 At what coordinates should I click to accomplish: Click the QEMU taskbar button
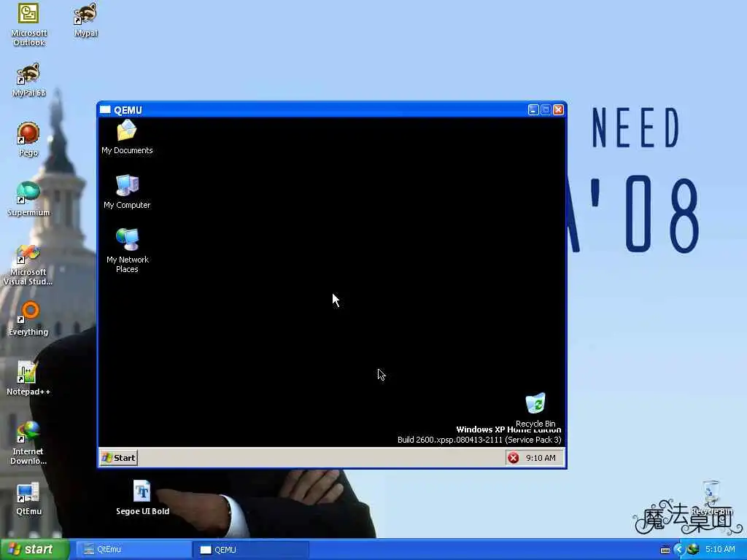click(251, 550)
